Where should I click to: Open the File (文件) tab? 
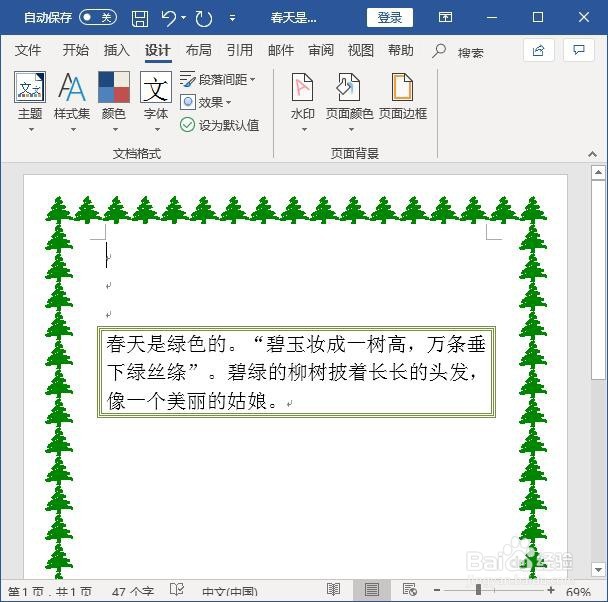pyautogui.click(x=28, y=50)
